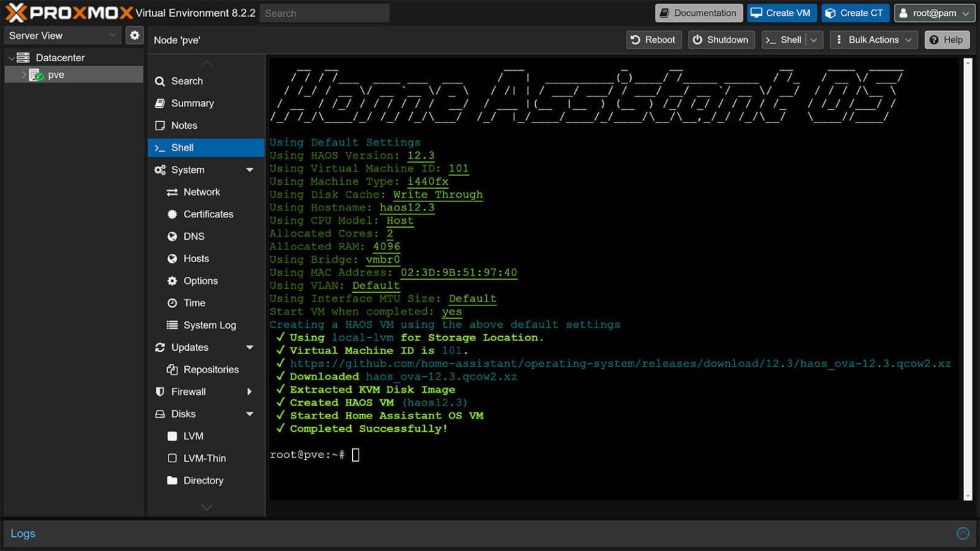Open the Notes panel
Viewport: 980px width, 551px height.
click(x=184, y=125)
